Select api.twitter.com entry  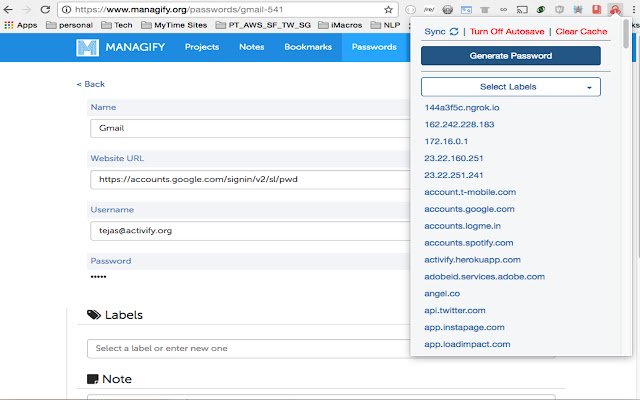[455, 311]
